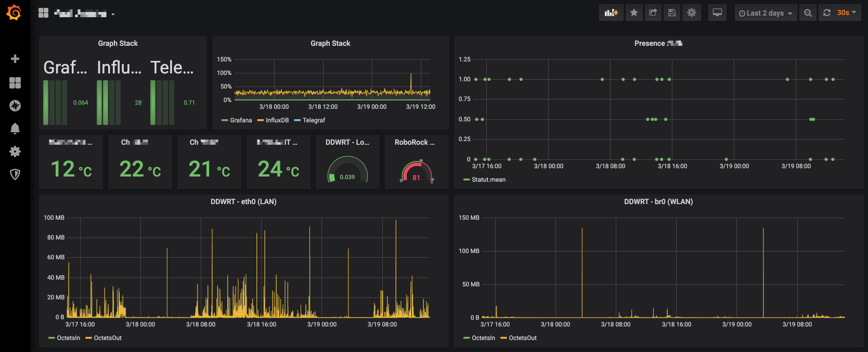Screen dimensions: 868x352
Task: Star this dashboard as a favorite
Action: [x=634, y=13]
